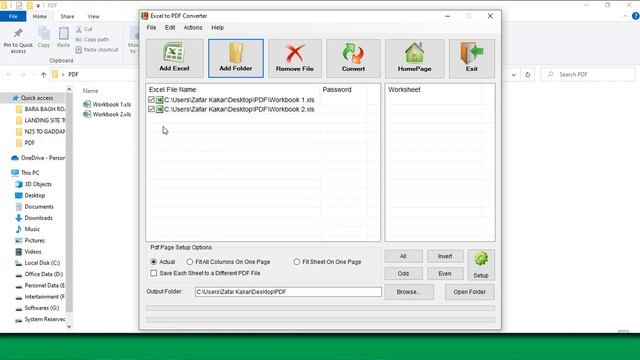Click the Add Excel toolbar button
Viewport: 640px width, 360px height.
(x=174, y=58)
